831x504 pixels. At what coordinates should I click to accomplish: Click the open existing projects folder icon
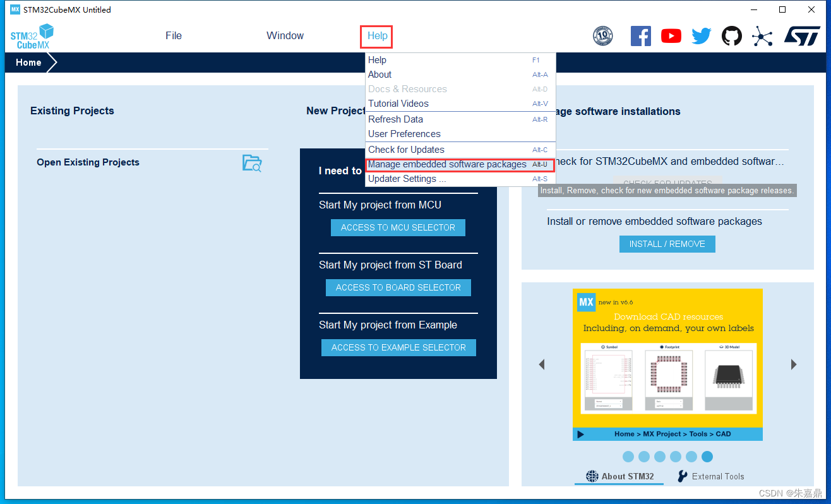coord(252,163)
